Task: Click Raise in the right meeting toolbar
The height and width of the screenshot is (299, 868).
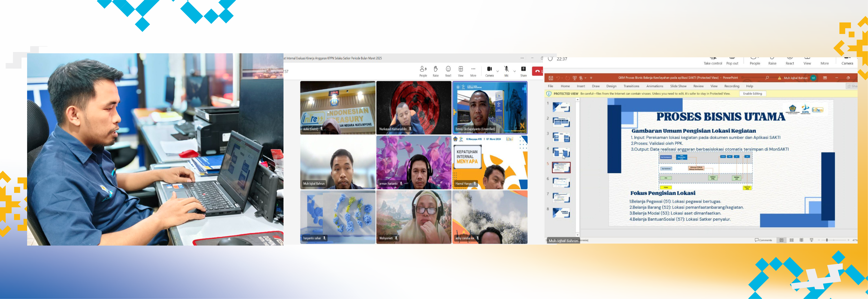Action: click(772, 62)
